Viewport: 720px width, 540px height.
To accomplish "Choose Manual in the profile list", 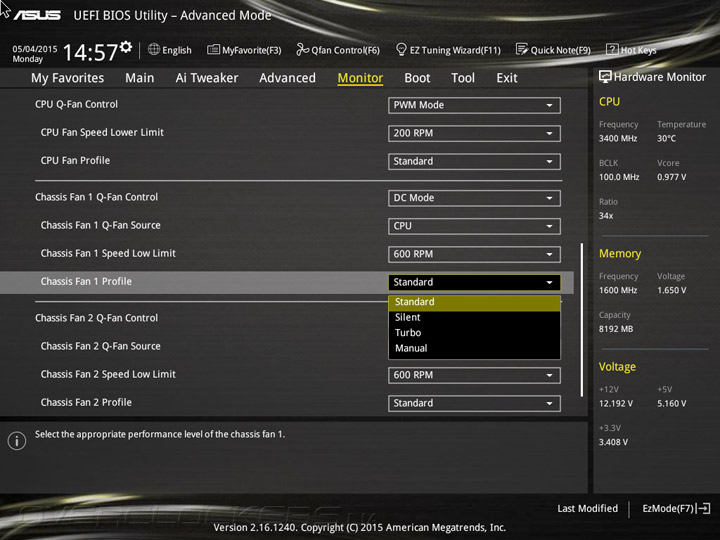I will pyautogui.click(x=474, y=349).
